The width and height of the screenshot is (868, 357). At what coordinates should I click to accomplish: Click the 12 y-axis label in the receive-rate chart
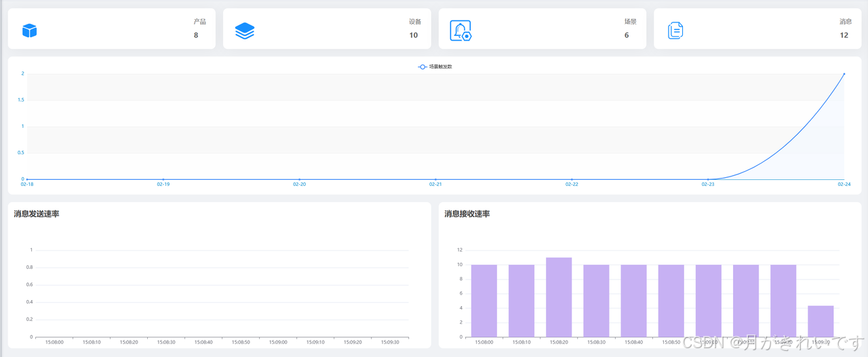[460, 250]
